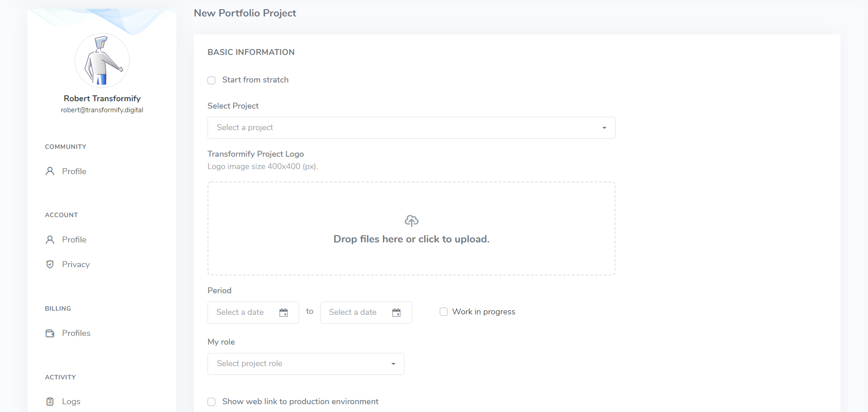This screenshot has height=412, width=868.
Task: Tick the Work in progress checkbox
Action: coord(443,312)
